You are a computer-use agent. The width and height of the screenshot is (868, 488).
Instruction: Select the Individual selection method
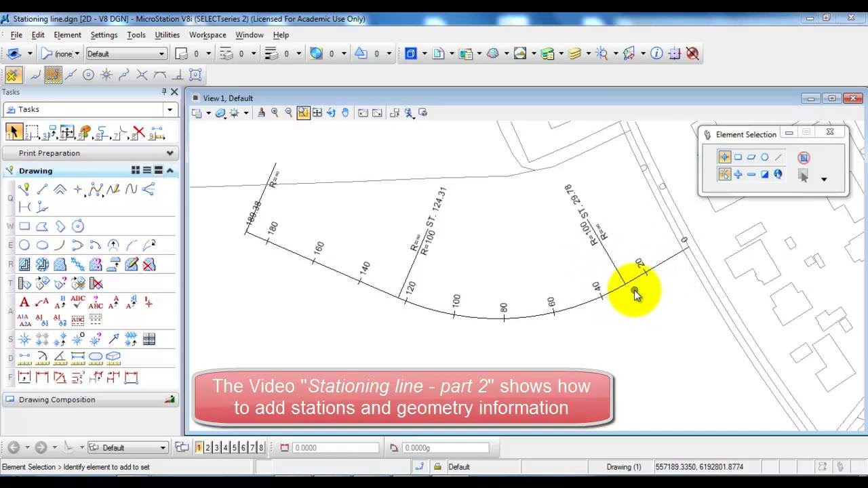(724, 157)
